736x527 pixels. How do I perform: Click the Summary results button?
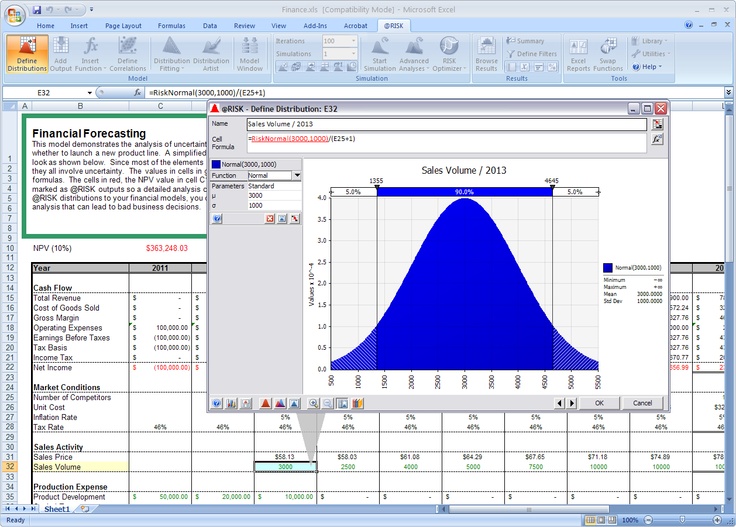coord(525,41)
